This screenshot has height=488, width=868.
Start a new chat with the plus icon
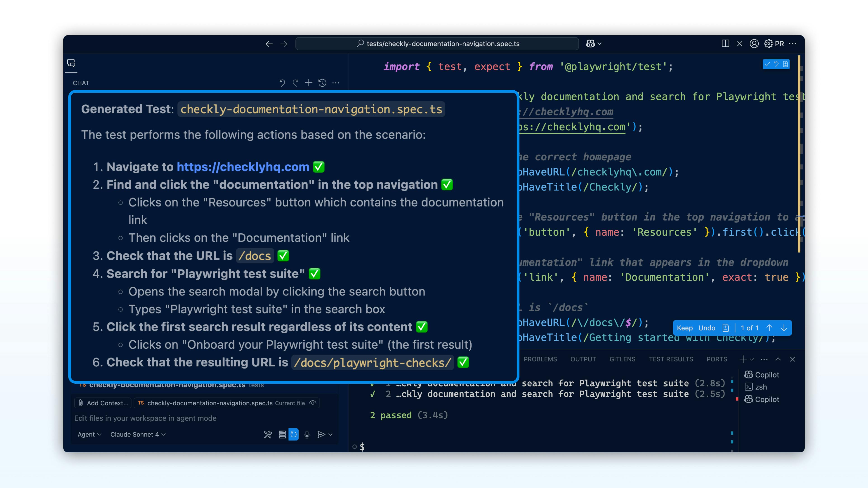click(x=309, y=83)
